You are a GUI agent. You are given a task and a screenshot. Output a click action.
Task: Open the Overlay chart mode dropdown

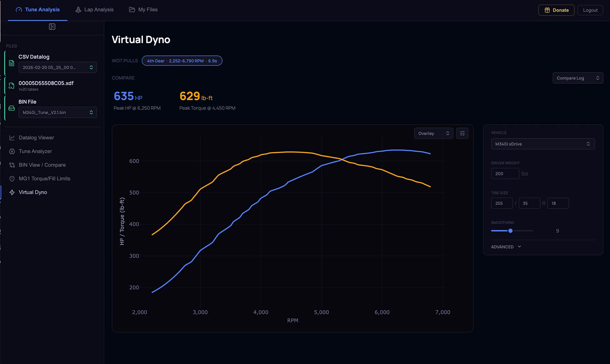434,133
